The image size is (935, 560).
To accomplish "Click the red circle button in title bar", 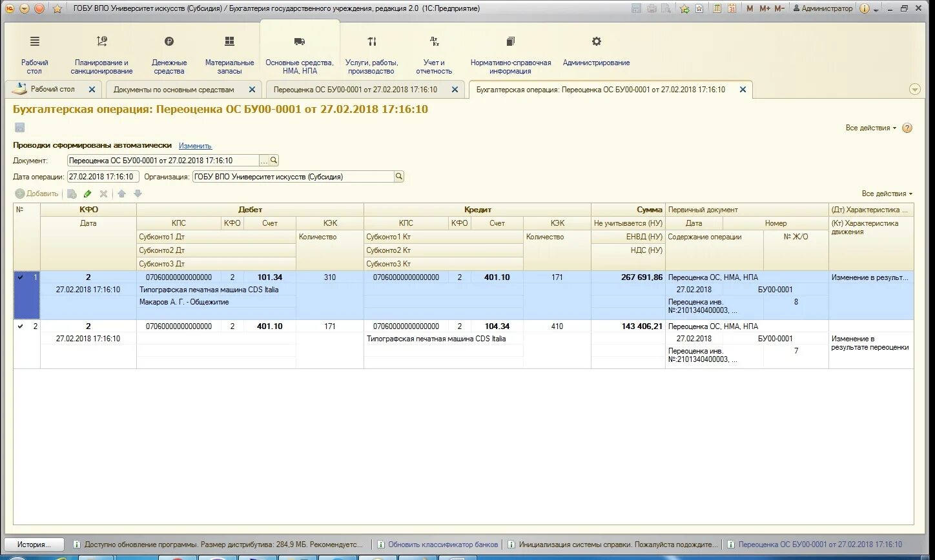I will (39, 8).
